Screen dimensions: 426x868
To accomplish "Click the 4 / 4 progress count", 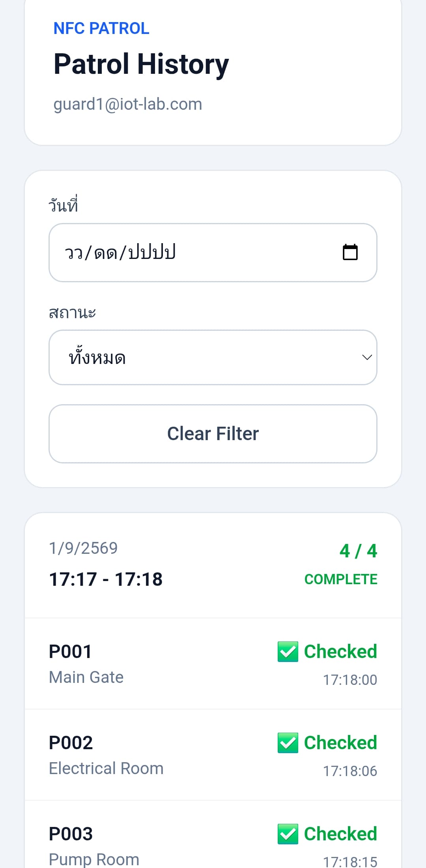I will 358,551.
